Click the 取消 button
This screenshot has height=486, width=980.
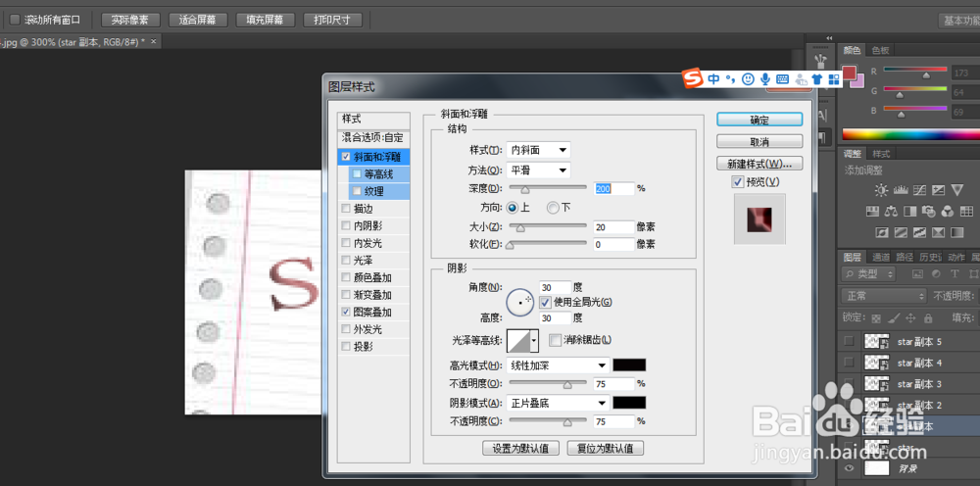click(x=759, y=142)
